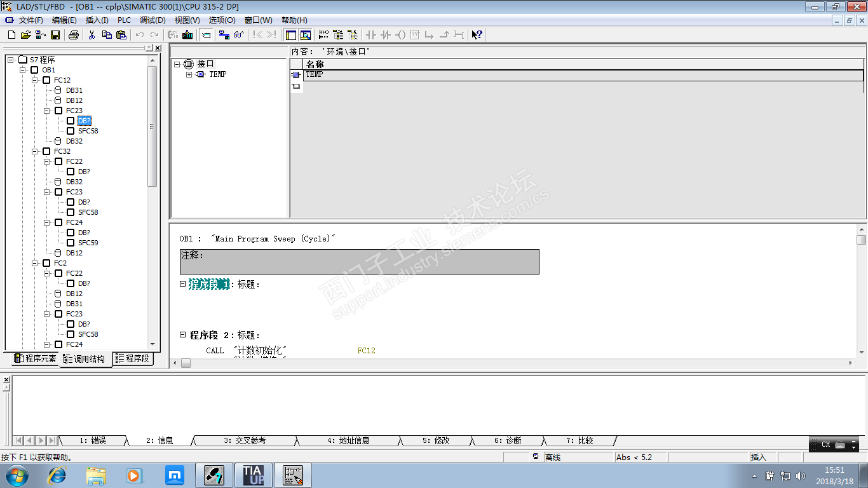
Task: Download the block to the PLC
Action: 187,35
